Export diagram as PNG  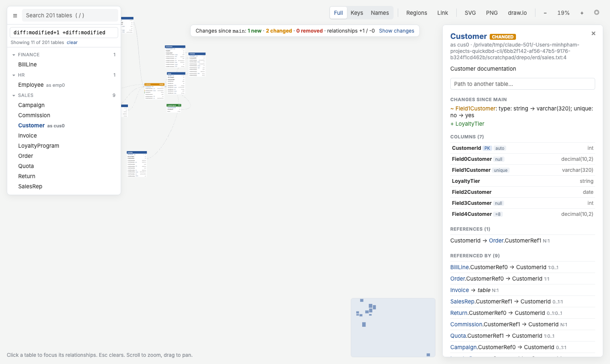492,13
